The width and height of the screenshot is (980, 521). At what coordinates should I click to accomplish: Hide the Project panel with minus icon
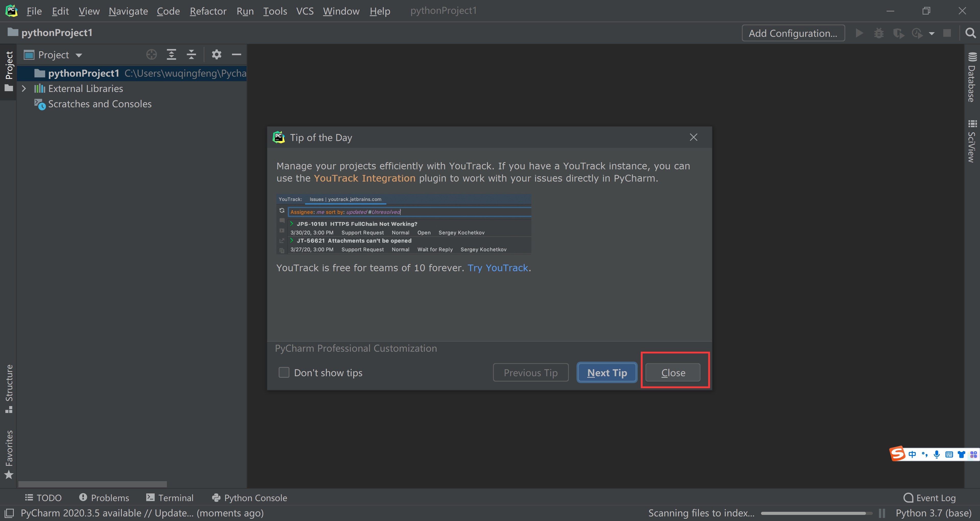(x=237, y=54)
